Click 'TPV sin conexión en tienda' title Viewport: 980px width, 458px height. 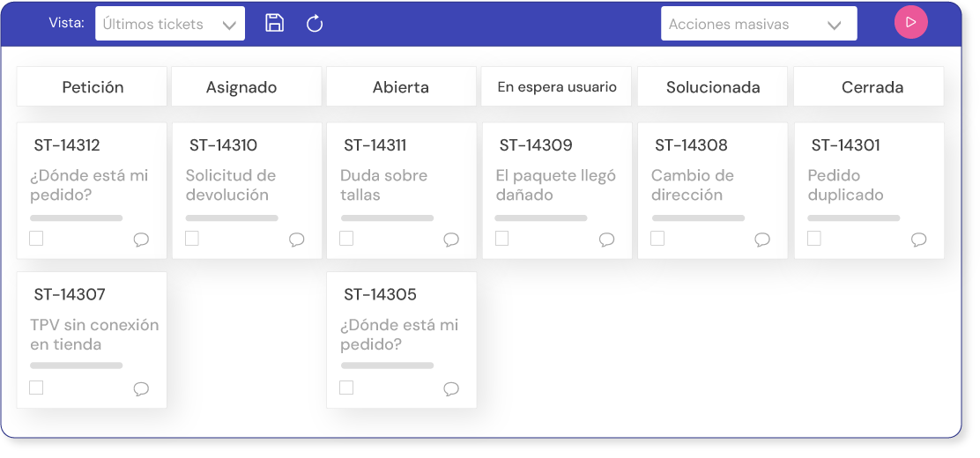click(94, 335)
